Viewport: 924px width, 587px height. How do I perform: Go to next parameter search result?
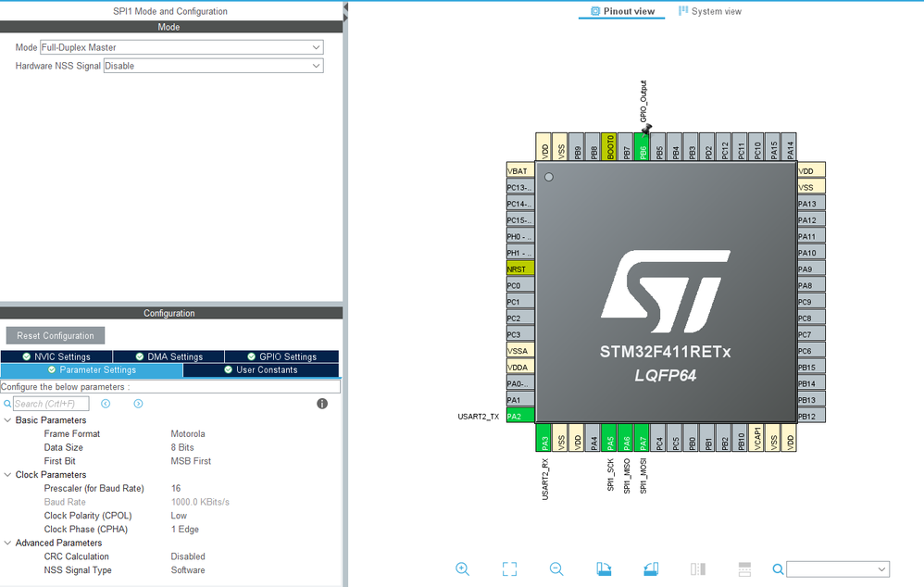tap(138, 404)
